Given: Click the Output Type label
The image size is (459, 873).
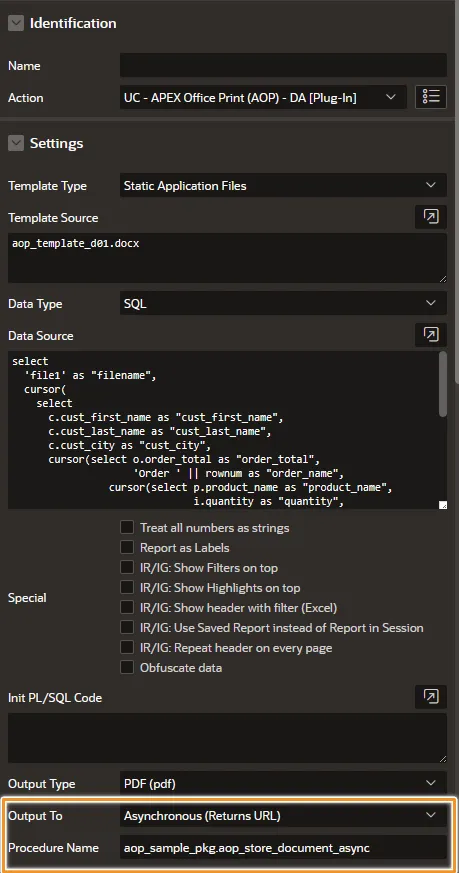Looking at the screenshot, I should point(42,784).
